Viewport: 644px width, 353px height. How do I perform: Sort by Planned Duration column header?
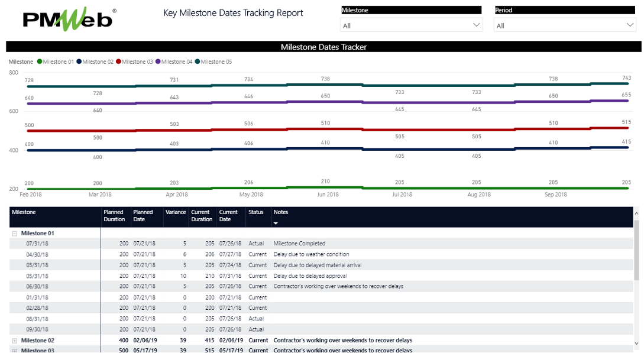coord(114,216)
